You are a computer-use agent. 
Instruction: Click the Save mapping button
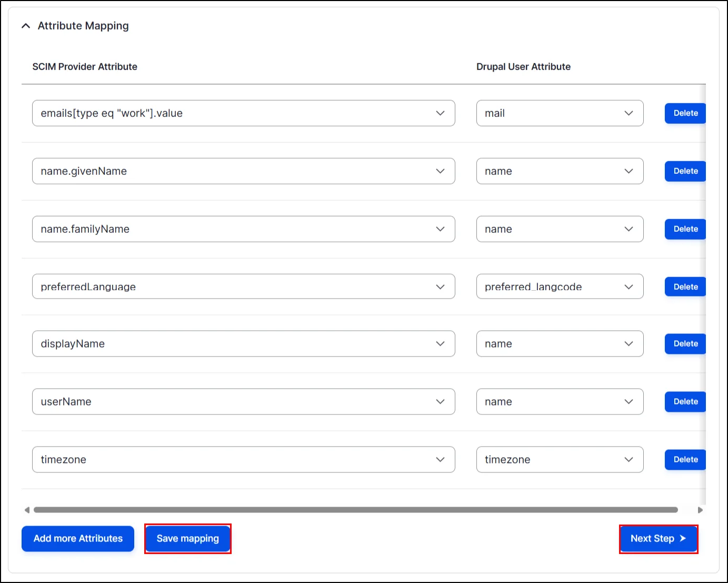pyautogui.click(x=188, y=539)
